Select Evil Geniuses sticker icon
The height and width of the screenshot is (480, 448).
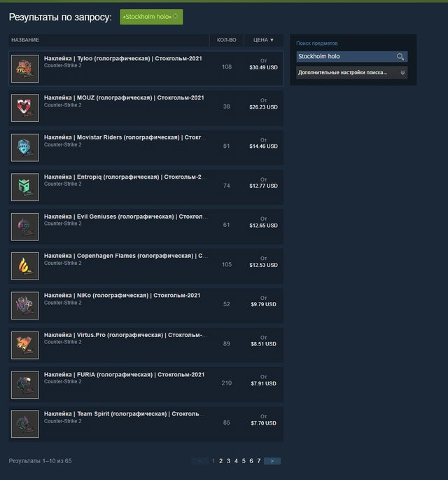click(x=25, y=227)
